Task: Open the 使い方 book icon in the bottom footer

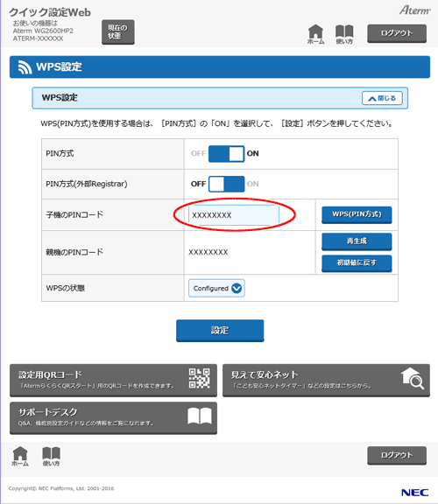Action: (51, 456)
